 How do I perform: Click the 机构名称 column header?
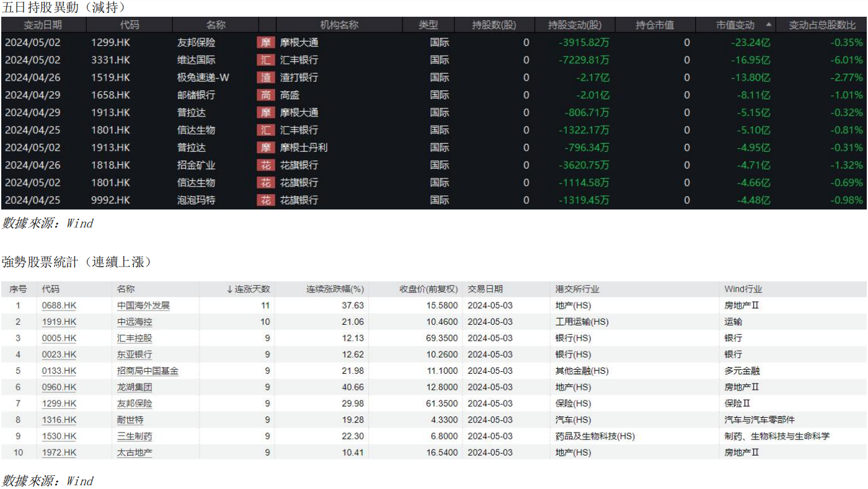click(339, 25)
